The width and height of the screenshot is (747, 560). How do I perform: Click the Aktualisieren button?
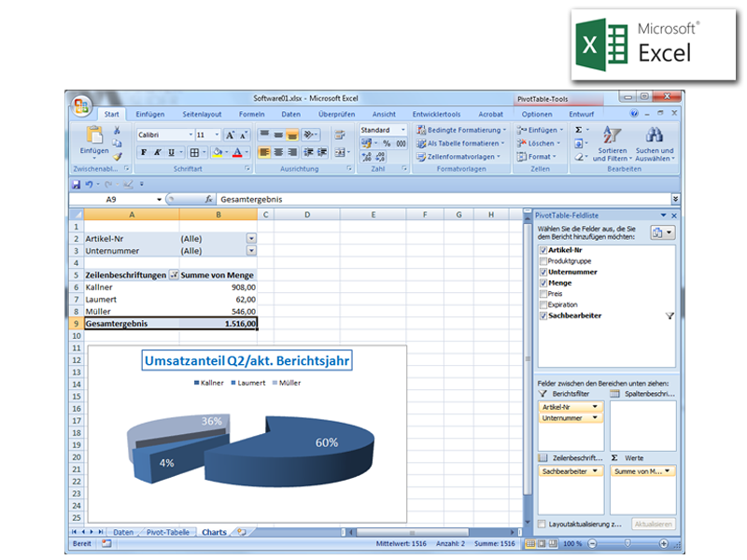click(656, 524)
